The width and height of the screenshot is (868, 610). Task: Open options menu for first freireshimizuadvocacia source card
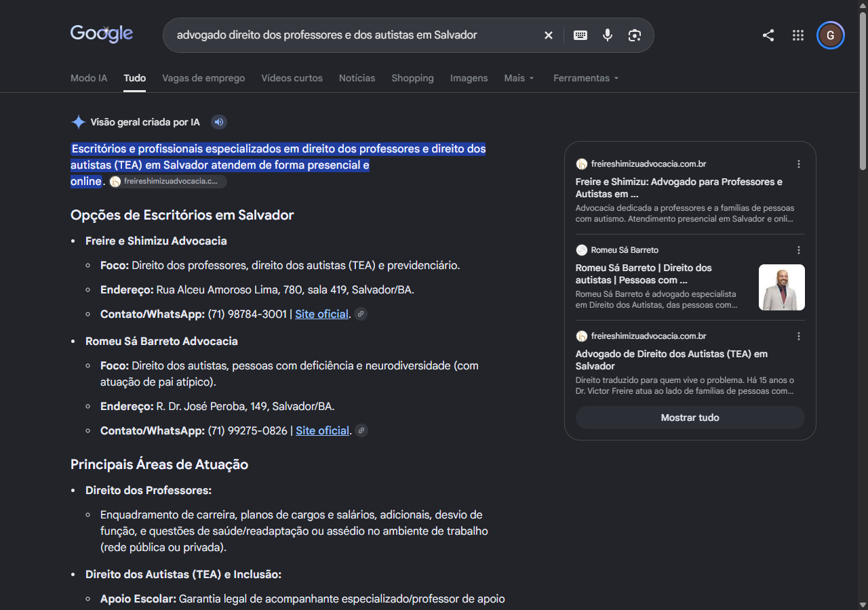799,164
